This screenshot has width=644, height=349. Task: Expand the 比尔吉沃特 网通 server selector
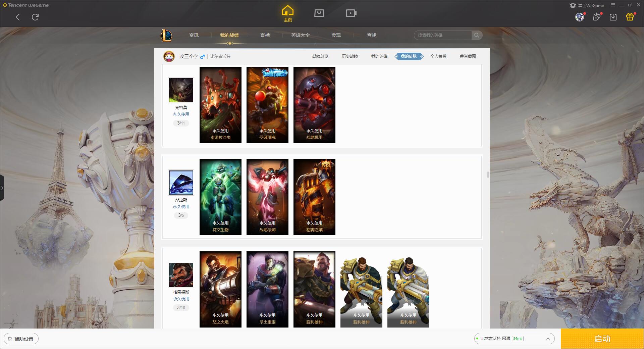[x=514, y=339]
